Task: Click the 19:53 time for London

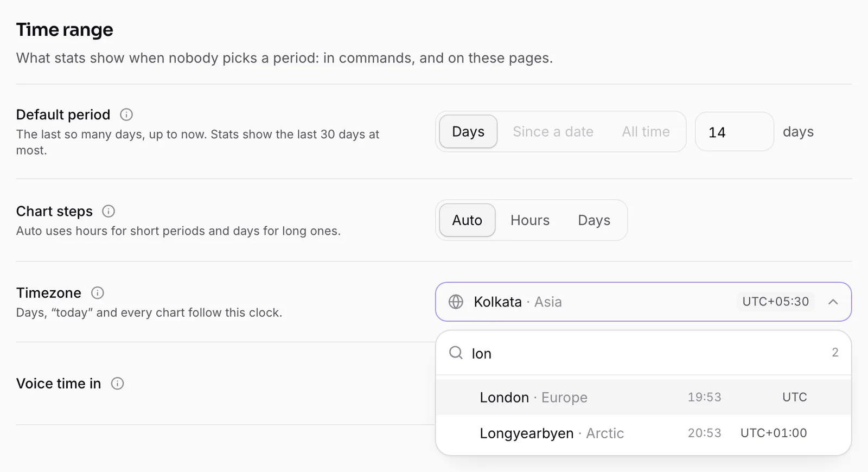Action: 705,397
